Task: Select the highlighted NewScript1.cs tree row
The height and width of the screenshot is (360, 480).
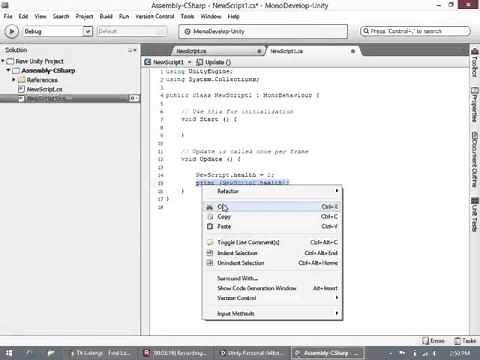Action: coord(70,98)
